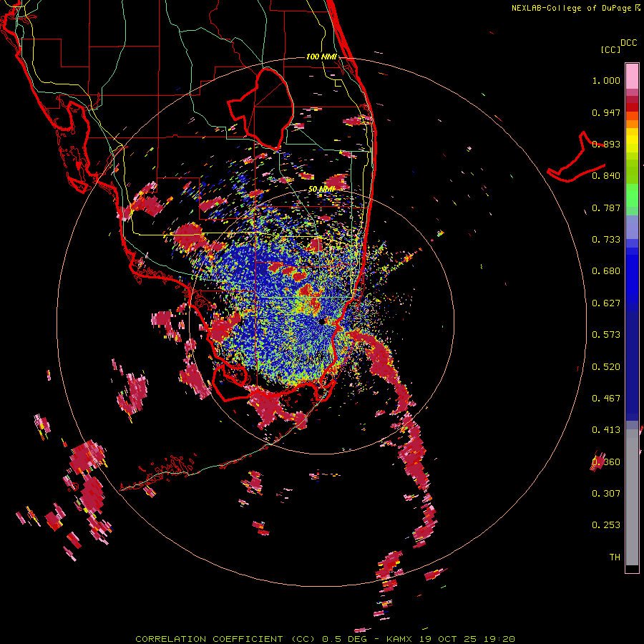This screenshot has height=644, width=644.
Task: Click the 0.733 color scale value
Action: click(x=606, y=240)
